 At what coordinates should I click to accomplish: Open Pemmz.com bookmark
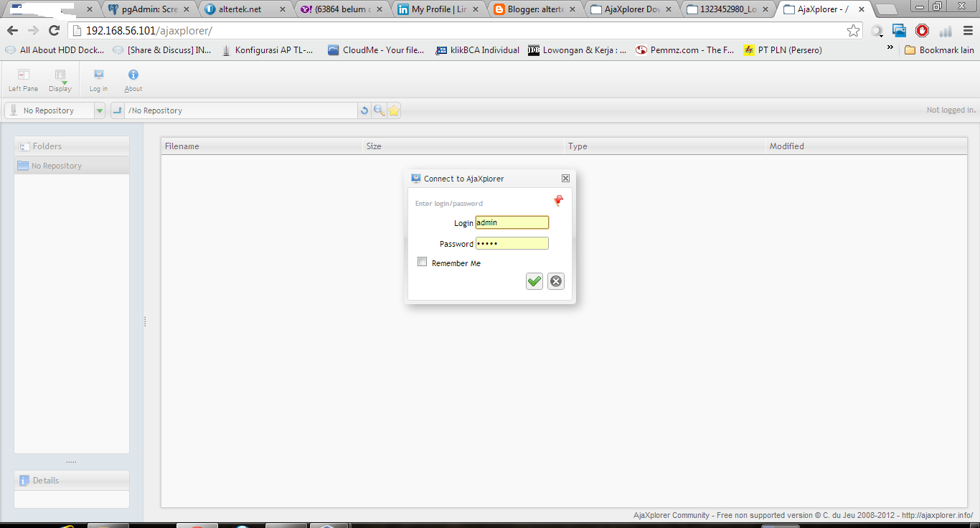tap(685, 50)
